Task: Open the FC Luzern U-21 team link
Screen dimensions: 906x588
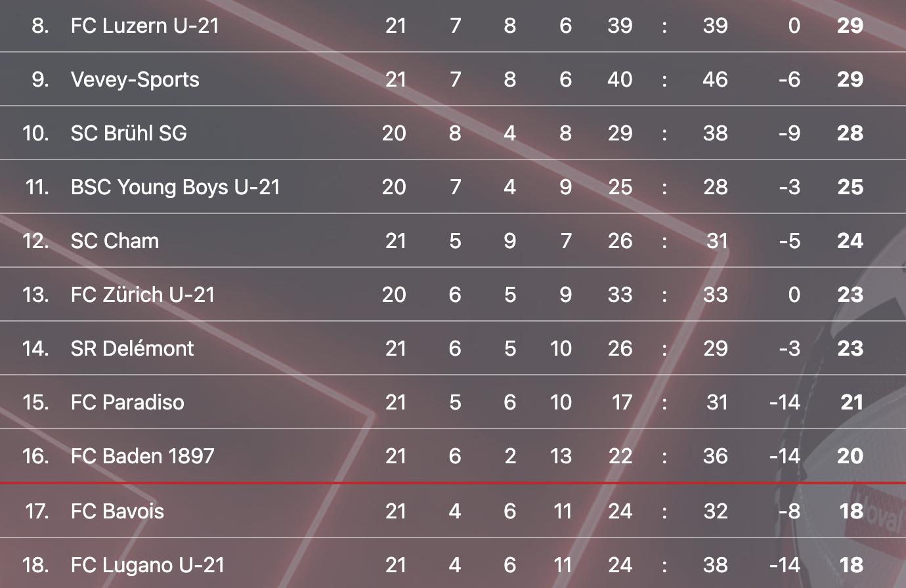Action: 144,26
